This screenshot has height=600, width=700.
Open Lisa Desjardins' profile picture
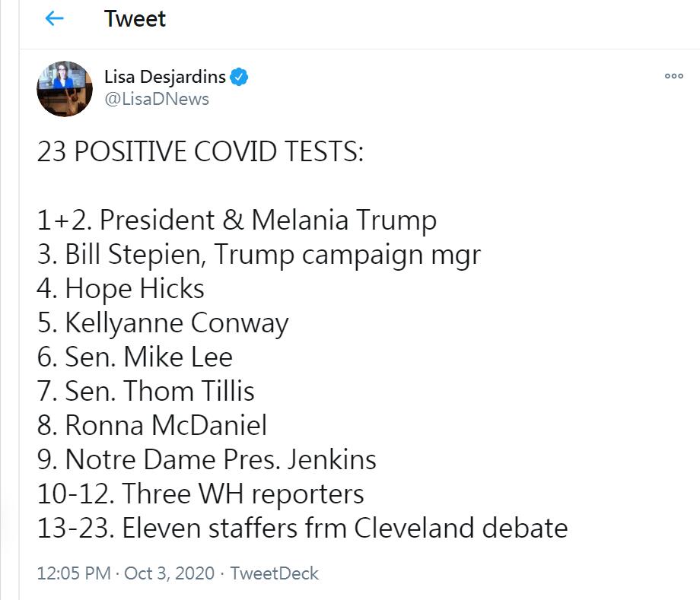(x=65, y=89)
